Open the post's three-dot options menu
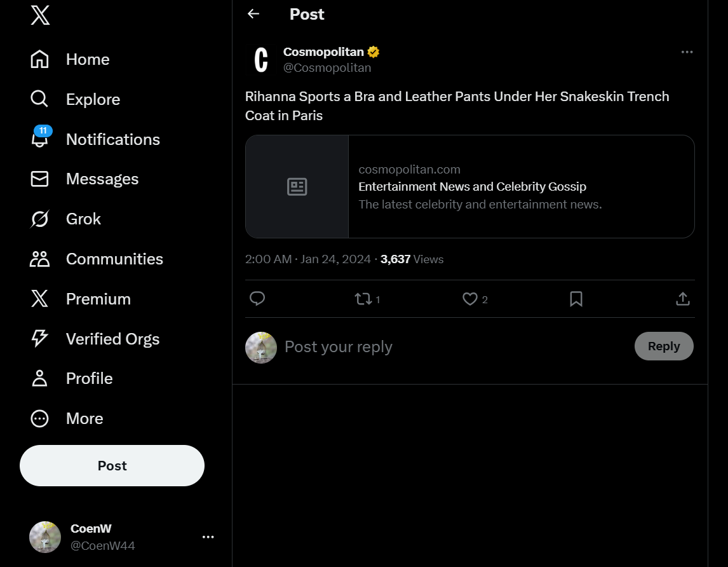 tap(687, 52)
